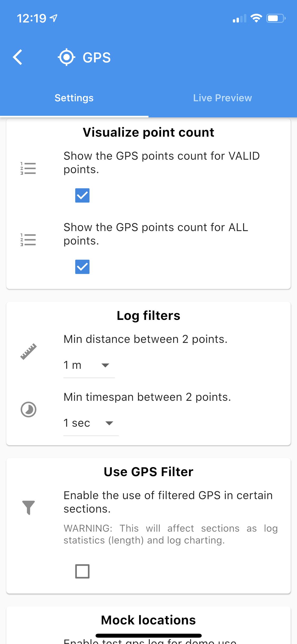The width and height of the screenshot is (297, 644).
Task: Tap the GPS title text
Action: (97, 58)
